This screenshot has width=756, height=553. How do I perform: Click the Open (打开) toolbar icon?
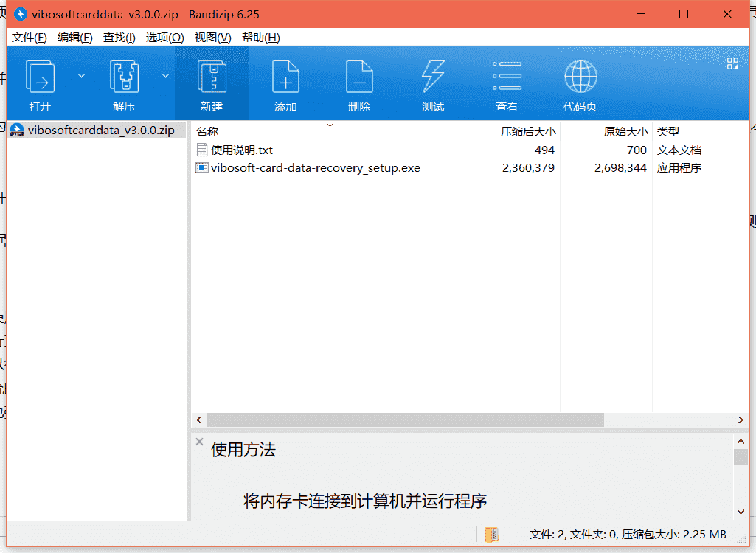[x=40, y=77]
